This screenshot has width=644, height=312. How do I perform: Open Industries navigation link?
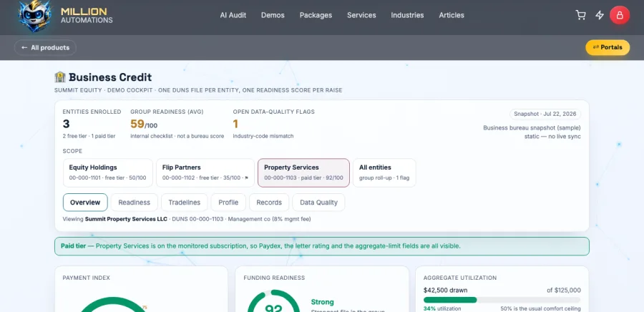pos(407,15)
